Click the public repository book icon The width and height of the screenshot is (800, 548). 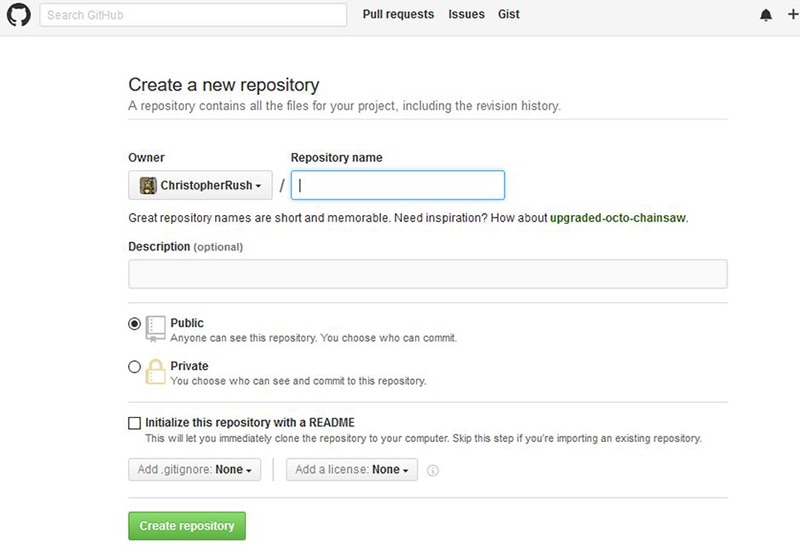pyautogui.click(x=155, y=328)
